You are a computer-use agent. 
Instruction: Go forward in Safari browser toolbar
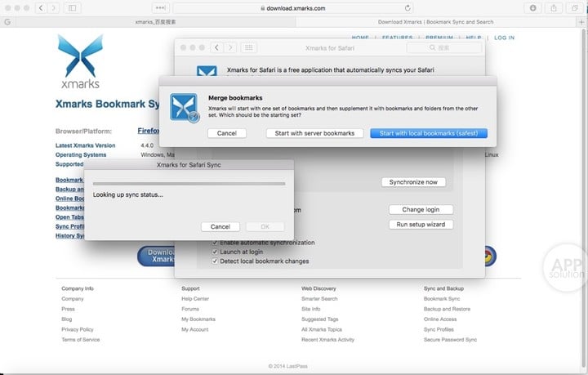click(53, 8)
